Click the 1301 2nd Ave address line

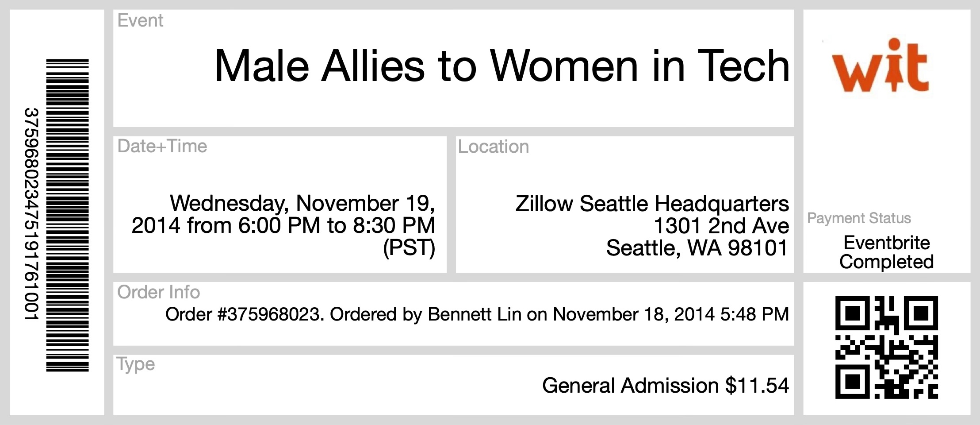coord(721,226)
